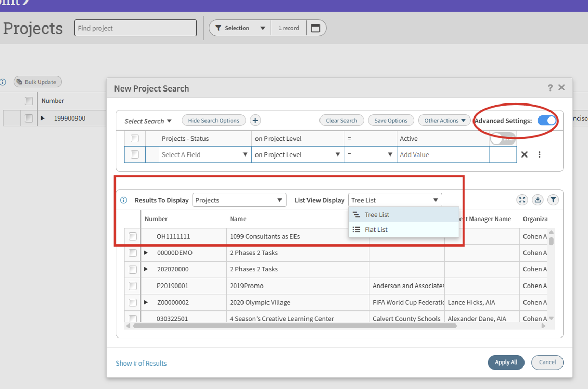Click Hide Search Options button
Image resolution: width=588 pixels, height=389 pixels.
point(213,120)
